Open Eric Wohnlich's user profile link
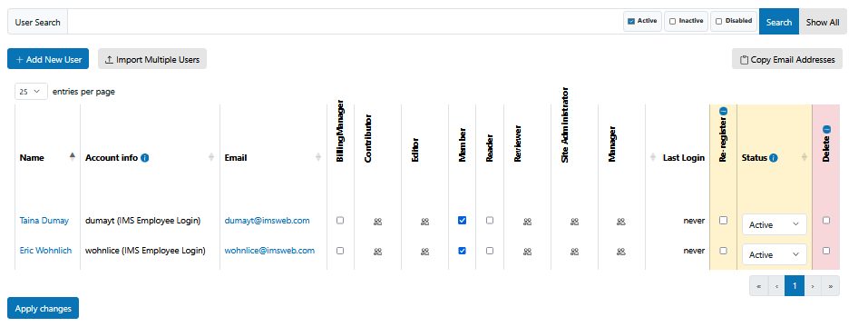The height and width of the screenshot is (327, 868). (x=45, y=251)
